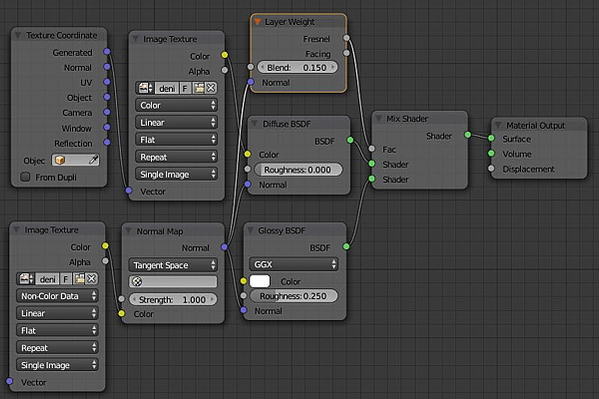Click the UV map icon field in the Normal Map node
This screenshot has height=399, width=599.
click(x=173, y=282)
